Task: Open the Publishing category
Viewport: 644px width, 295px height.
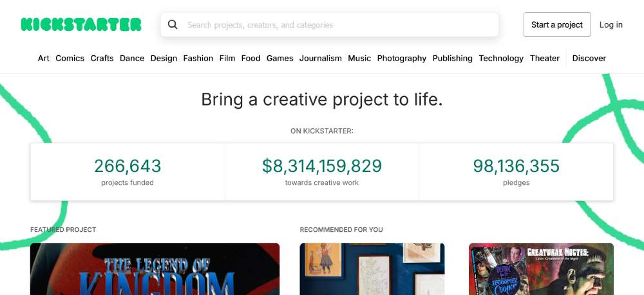Action: pos(452,58)
